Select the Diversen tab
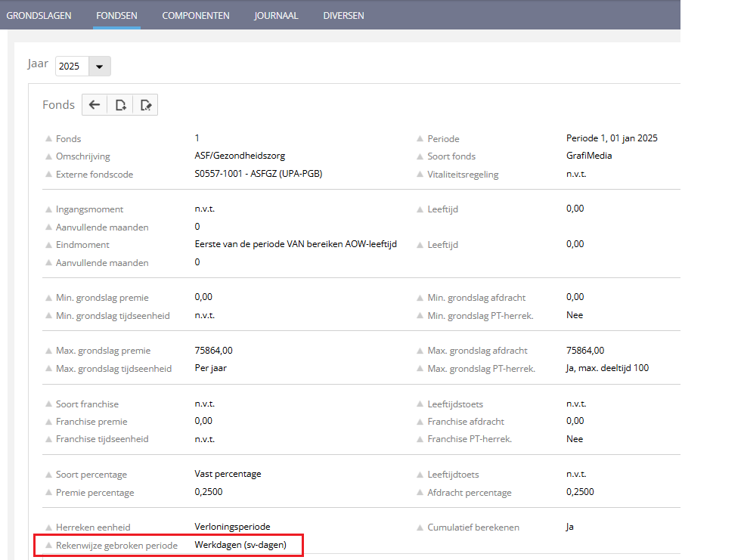 coord(343,15)
